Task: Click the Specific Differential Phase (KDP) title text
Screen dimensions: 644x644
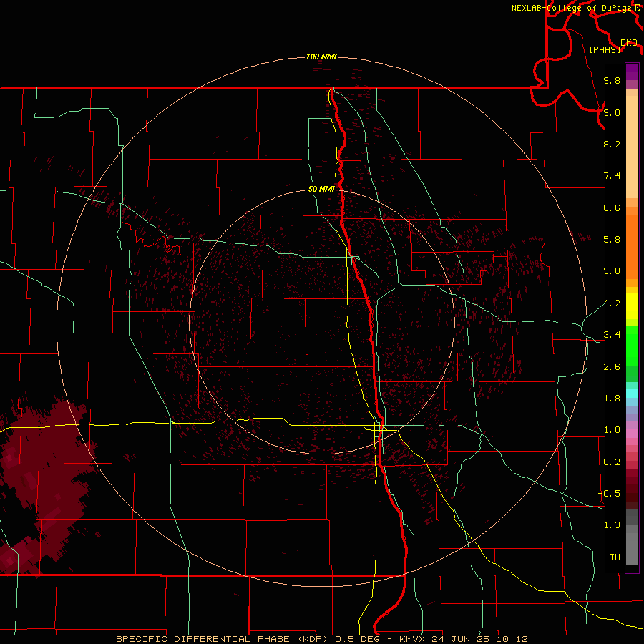Action: point(221,639)
